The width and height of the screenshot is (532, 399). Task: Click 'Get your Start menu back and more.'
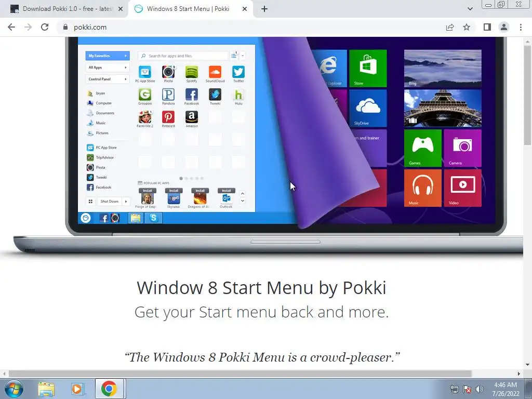[262, 312]
